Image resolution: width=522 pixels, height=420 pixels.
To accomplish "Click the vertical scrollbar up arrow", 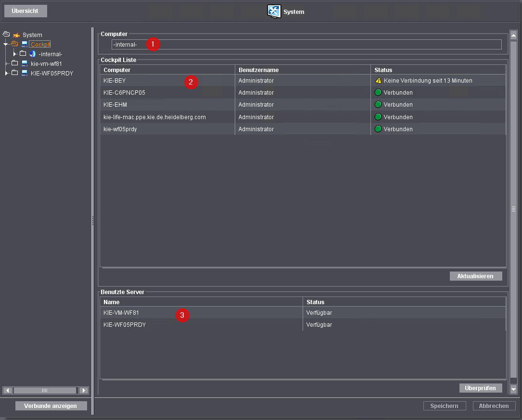I will (x=513, y=35).
